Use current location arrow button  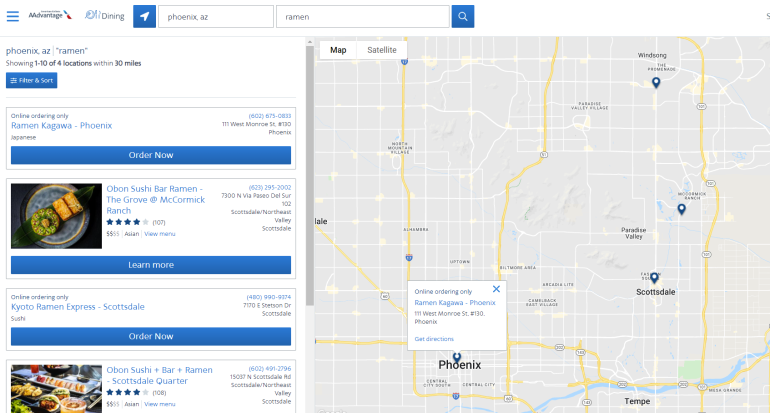coord(145,17)
